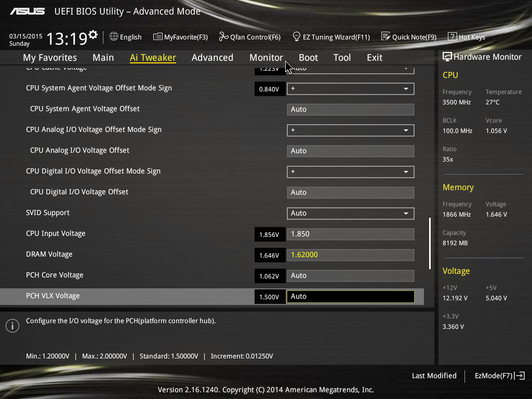The width and height of the screenshot is (532, 399).
Task: Click the +12V 12.192 V value
Action: tap(455, 298)
